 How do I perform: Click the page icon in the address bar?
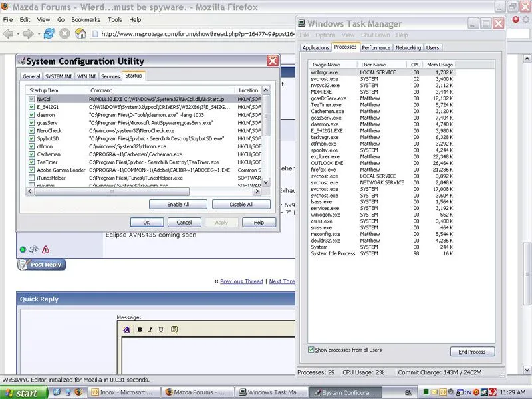(96, 34)
